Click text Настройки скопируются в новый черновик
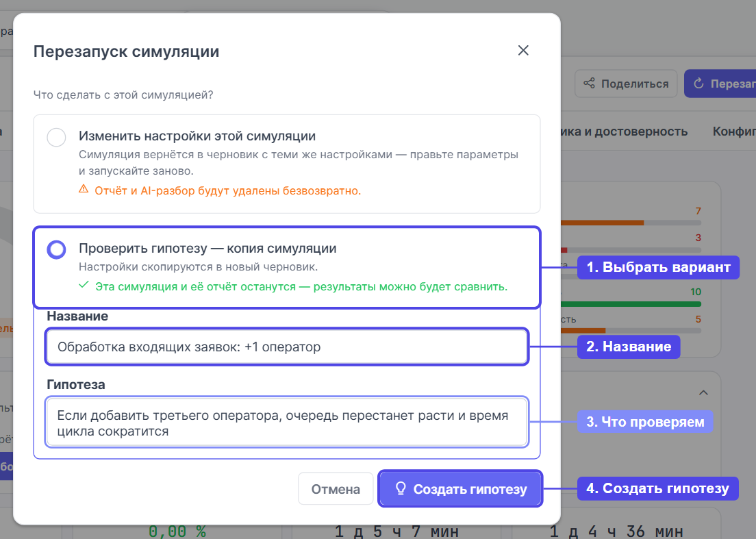This screenshot has width=756, height=539. tap(198, 266)
